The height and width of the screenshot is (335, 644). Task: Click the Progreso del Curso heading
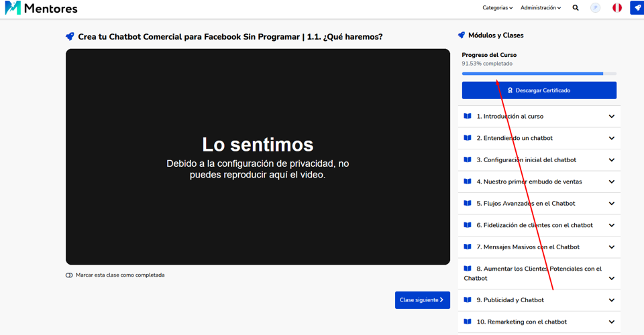pyautogui.click(x=489, y=55)
